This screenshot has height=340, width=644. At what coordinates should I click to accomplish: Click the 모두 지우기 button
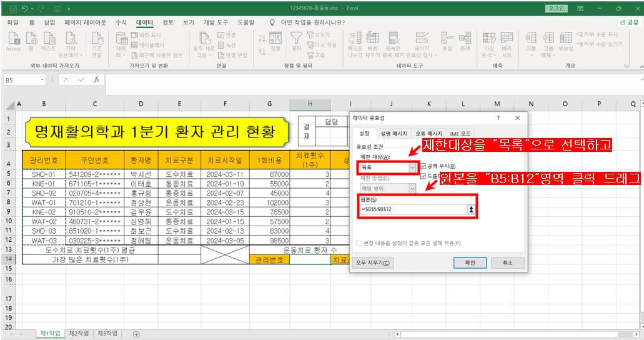[373, 262]
